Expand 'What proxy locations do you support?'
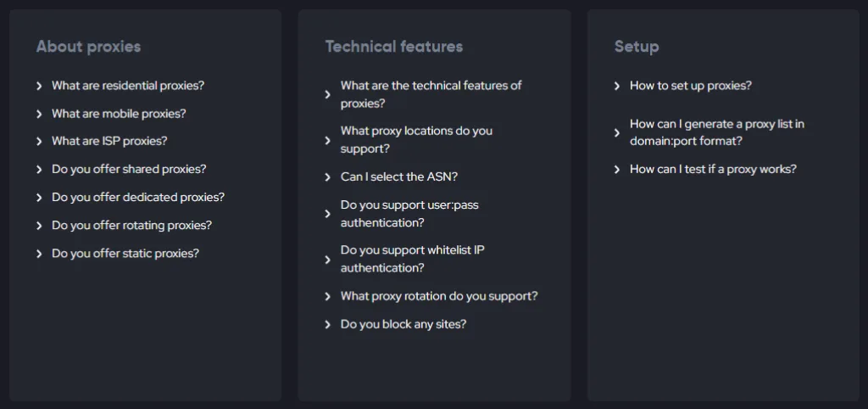Image resolution: width=868 pixels, height=409 pixels. coord(416,139)
